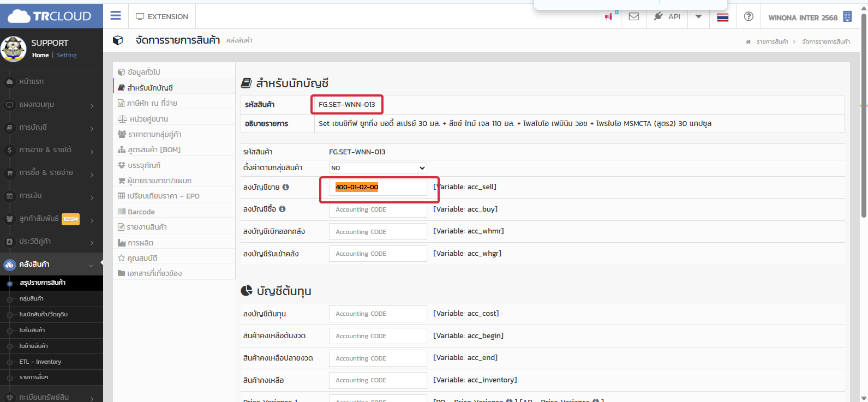
Task: Open the ตั้งค่าตามกลุ่มสินค้า NO dropdown
Action: (378, 168)
